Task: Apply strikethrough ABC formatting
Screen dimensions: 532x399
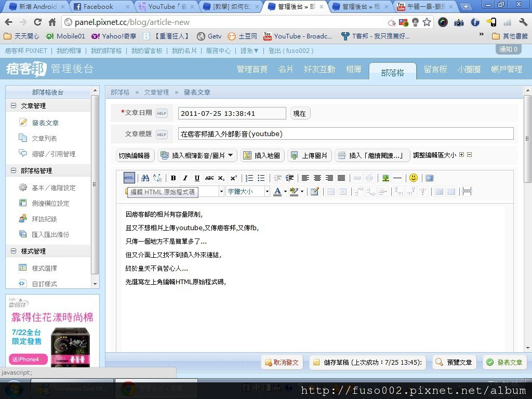Action: [209, 178]
